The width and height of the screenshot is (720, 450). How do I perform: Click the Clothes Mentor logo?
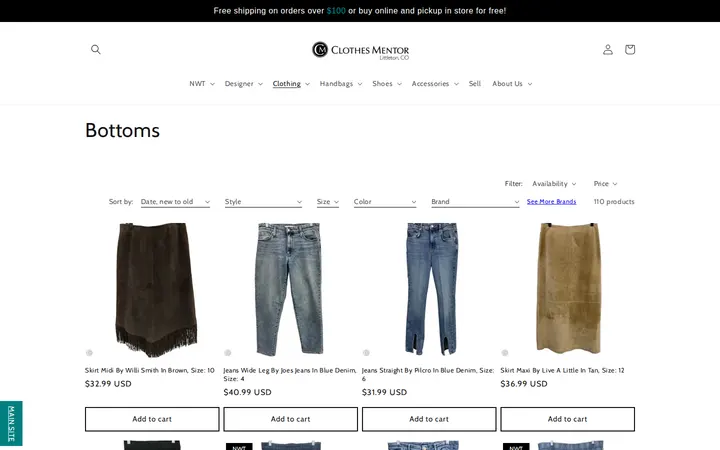360,50
